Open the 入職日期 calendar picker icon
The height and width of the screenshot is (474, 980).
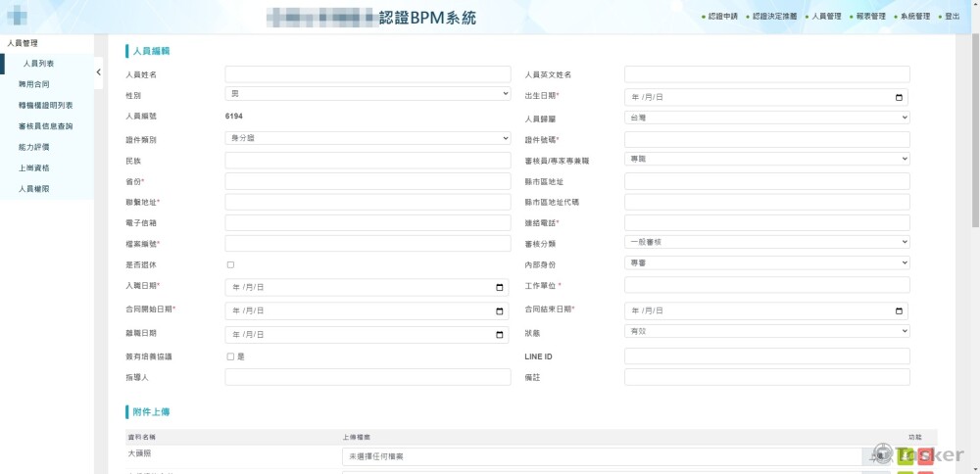500,287
